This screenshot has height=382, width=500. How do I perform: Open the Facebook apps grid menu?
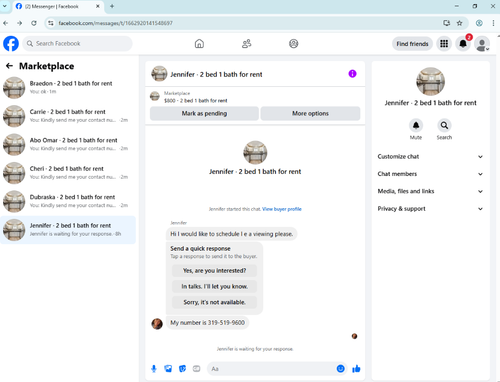(x=444, y=44)
